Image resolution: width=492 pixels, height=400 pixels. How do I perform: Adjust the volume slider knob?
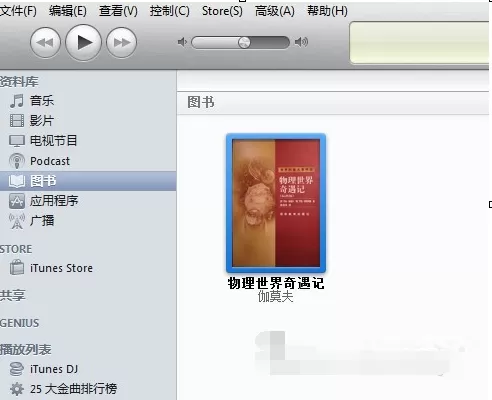(x=244, y=42)
